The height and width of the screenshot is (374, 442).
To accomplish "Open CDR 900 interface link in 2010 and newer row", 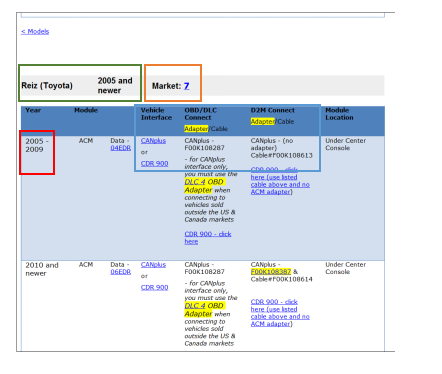I will coord(154,288).
